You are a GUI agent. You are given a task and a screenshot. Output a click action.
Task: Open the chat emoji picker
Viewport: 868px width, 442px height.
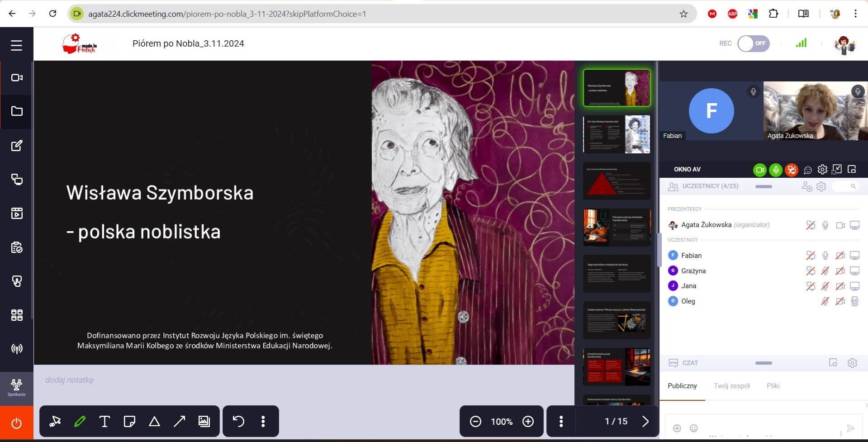[693, 428]
